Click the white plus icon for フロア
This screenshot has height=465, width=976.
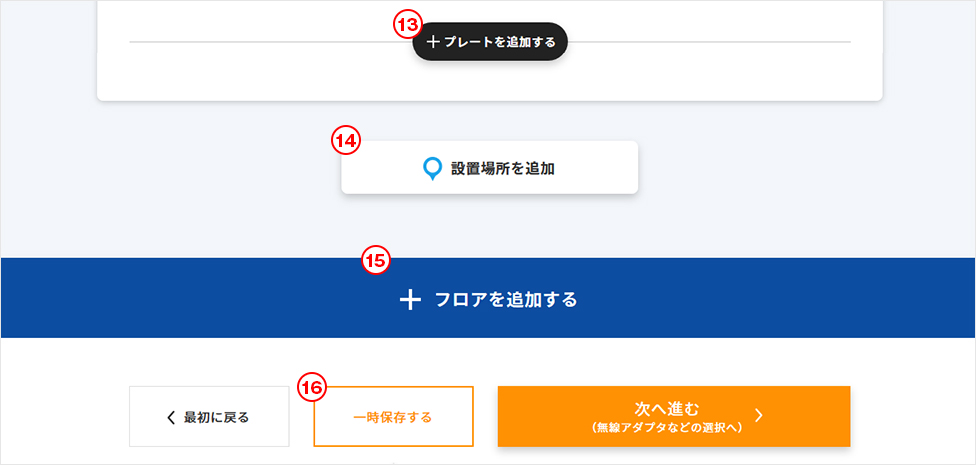(410, 300)
